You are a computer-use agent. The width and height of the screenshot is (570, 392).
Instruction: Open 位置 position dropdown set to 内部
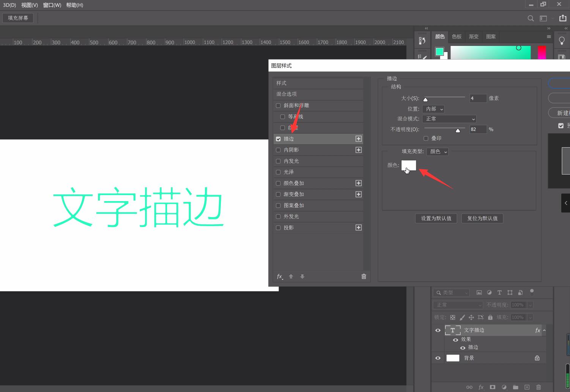[433, 109]
